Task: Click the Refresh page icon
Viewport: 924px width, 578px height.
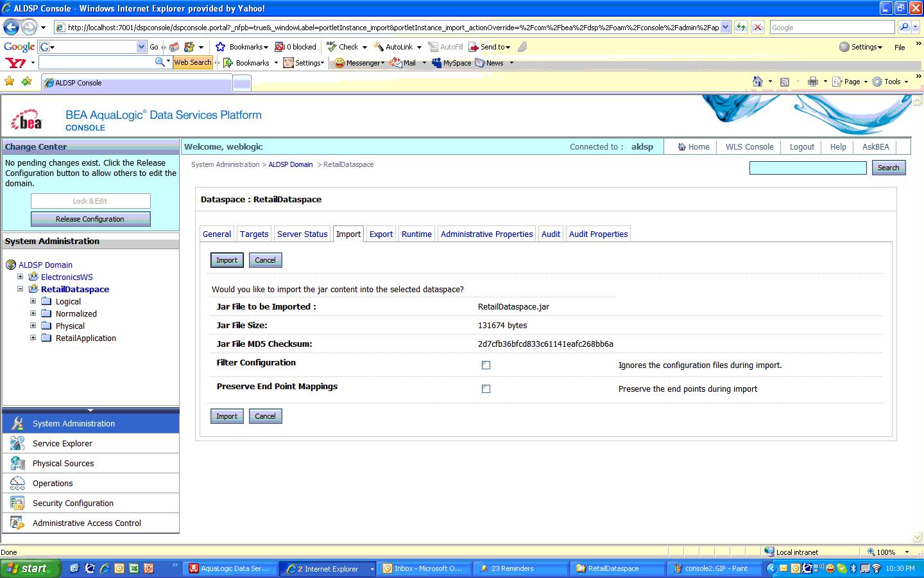Action: pyautogui.click(x=741, y=27)
